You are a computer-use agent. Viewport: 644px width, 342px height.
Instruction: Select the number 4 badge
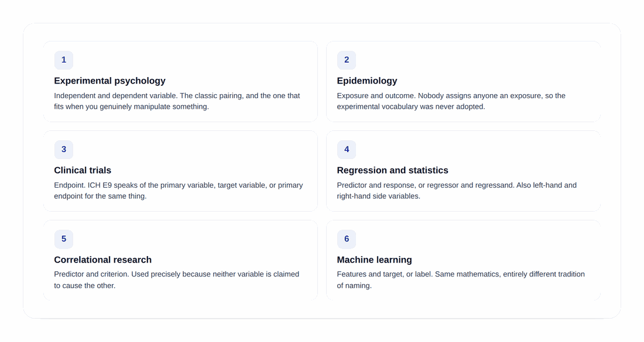[347, 149]
